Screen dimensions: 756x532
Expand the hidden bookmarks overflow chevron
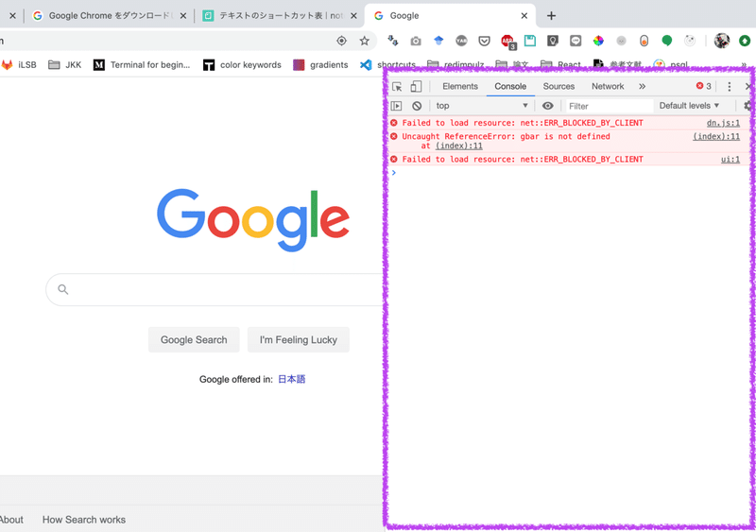[x=744, y=64]
